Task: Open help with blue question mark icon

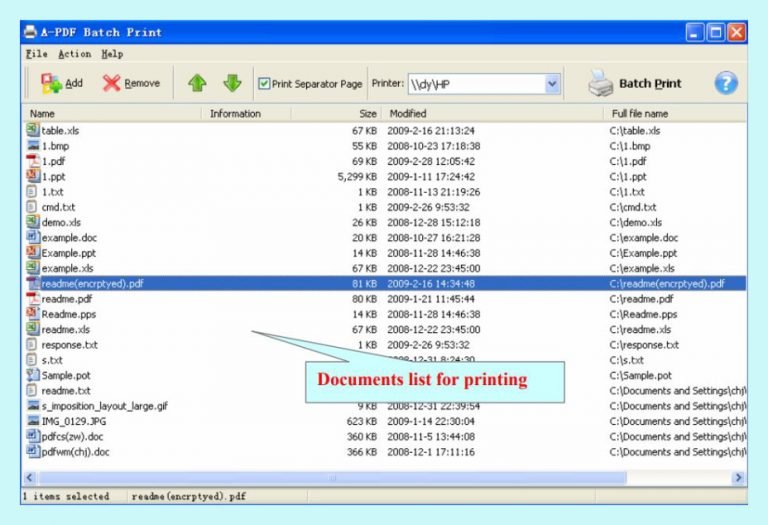Action: click(x=725, y=83)
